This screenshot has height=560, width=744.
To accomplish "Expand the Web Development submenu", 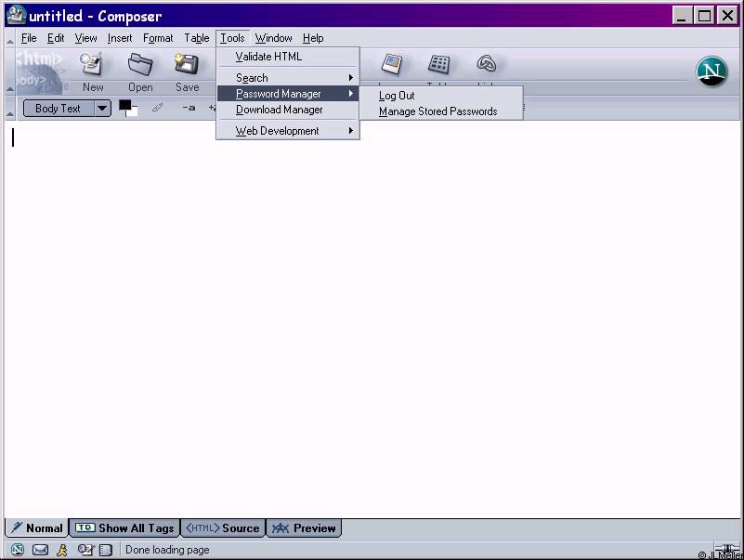I will point(288,131).
